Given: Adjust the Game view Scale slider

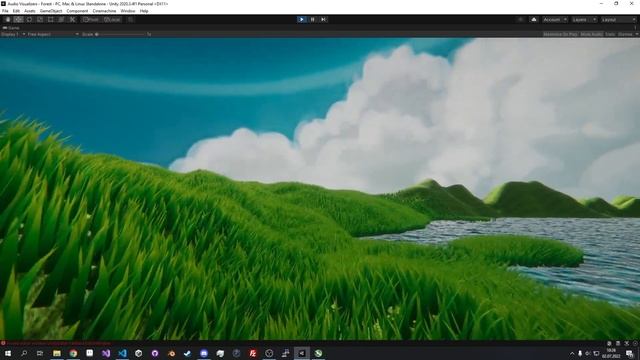Looking at the screenshot, I should pos(120,34).
